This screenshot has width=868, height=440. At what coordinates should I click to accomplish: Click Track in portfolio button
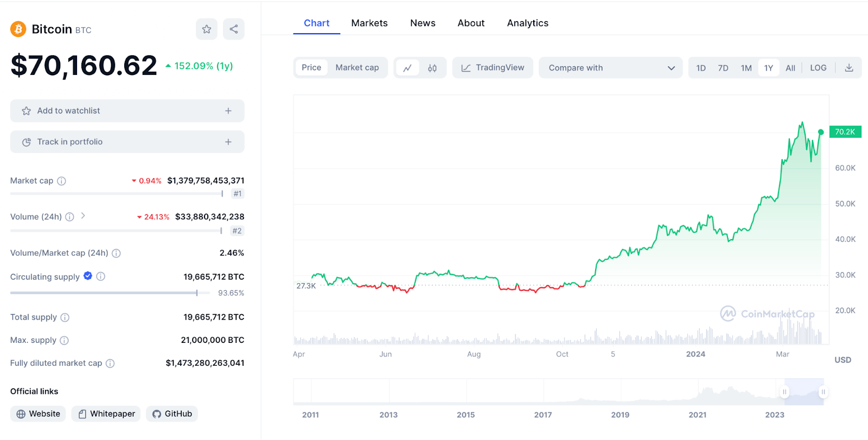tap(127, 142)
